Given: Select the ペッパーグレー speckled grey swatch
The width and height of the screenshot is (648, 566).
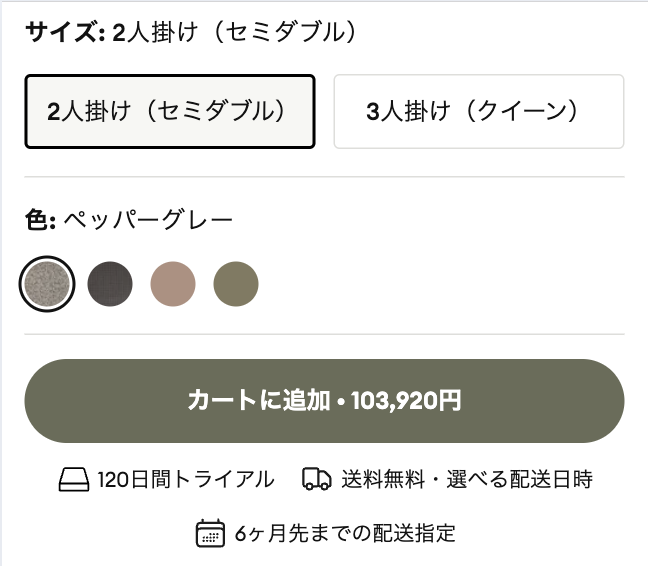Looking at the screenshot, I should pyautogui.click(x=47, y=284).
